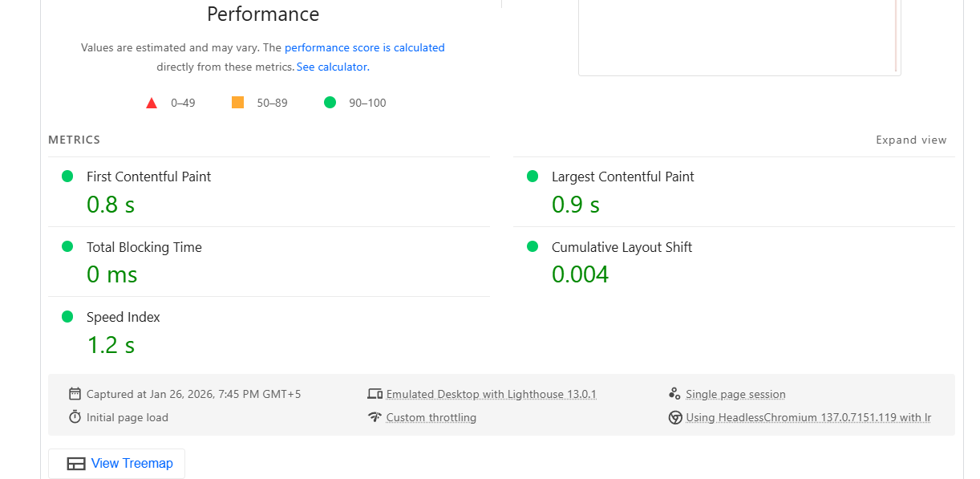Screen dimensions: 980x479
Task: Click the custom throttling network icon
Action: coord(375,417)
